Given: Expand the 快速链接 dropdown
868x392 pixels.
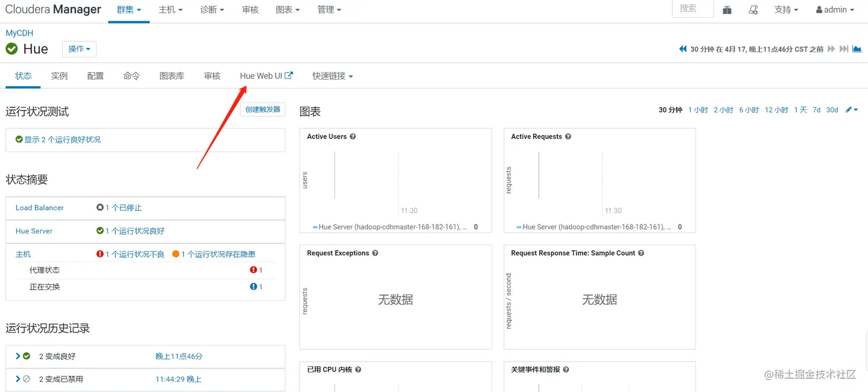Looking at the screenshot, I should (332, 76).
